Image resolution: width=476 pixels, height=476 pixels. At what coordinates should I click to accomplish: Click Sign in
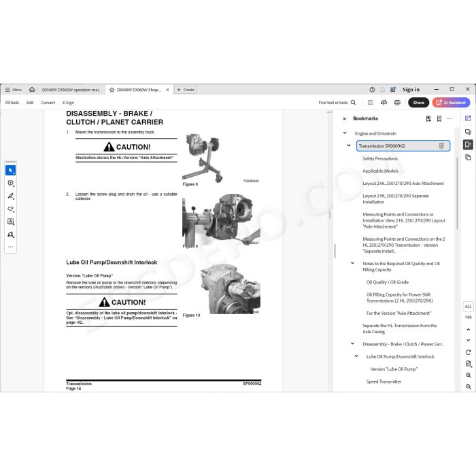pos(411,90)
